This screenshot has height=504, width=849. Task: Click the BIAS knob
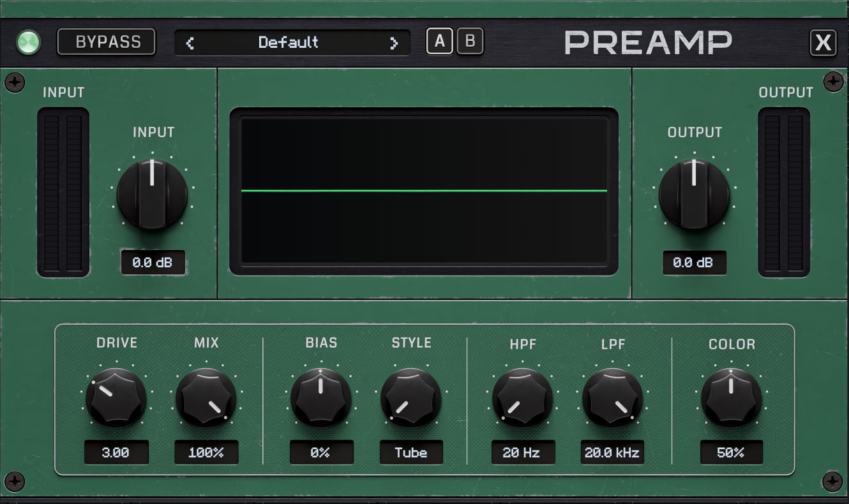click(321, 397)
